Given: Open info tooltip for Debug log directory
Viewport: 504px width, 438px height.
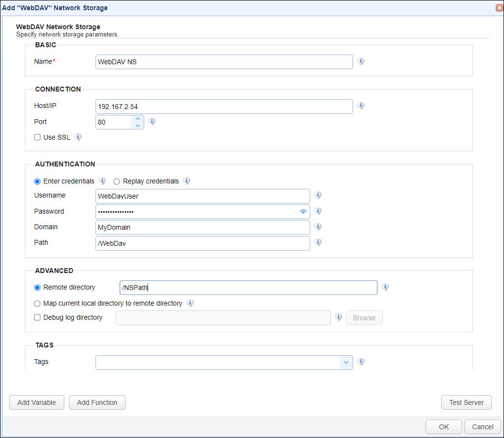Looking at the screenshot, I should click(338, 317).
